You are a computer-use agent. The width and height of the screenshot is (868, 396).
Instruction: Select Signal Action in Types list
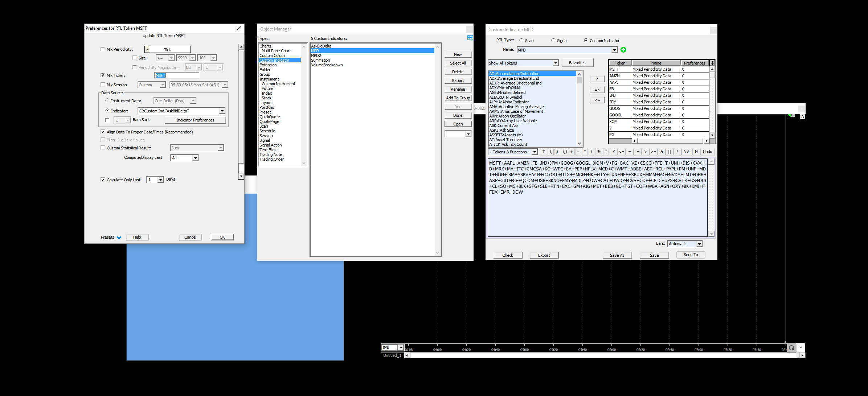[270, 145]
